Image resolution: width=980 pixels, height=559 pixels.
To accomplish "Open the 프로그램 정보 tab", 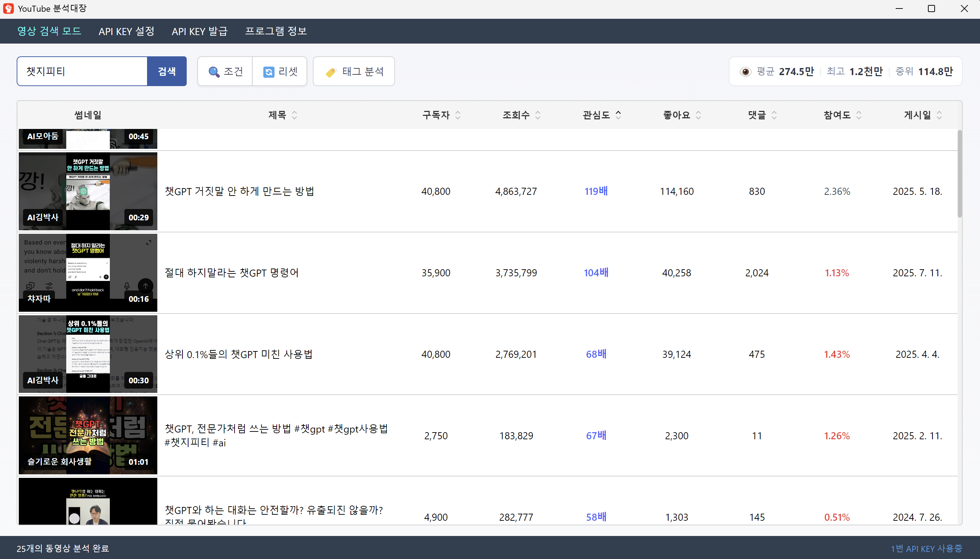I will click(276, 31).
